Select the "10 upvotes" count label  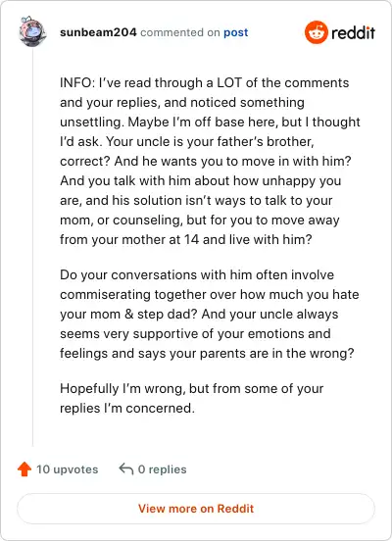(x=68, y=469)
